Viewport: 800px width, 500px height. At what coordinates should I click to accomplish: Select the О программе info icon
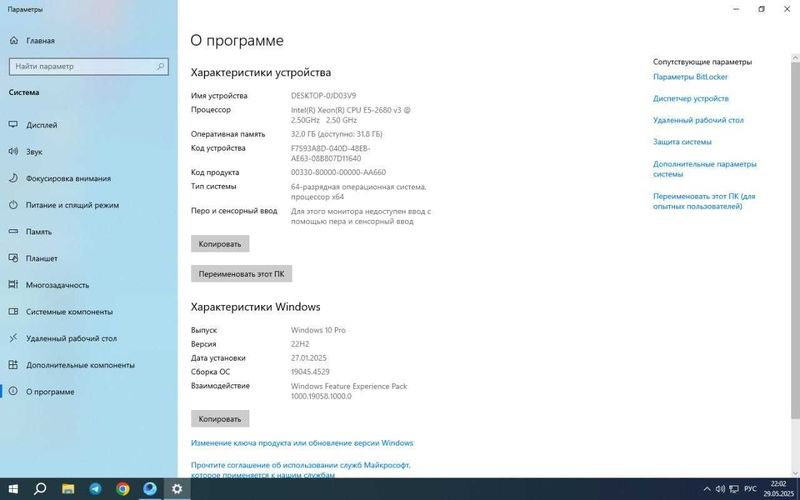tap(13, 391)
